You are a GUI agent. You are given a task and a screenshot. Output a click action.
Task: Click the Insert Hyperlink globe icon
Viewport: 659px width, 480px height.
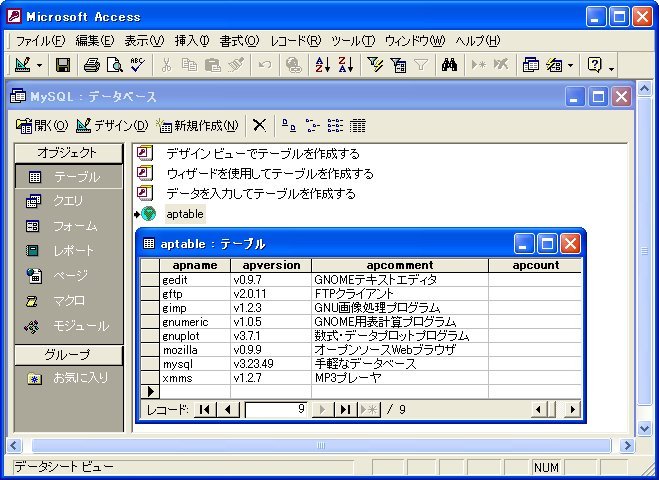pos(293,65)
